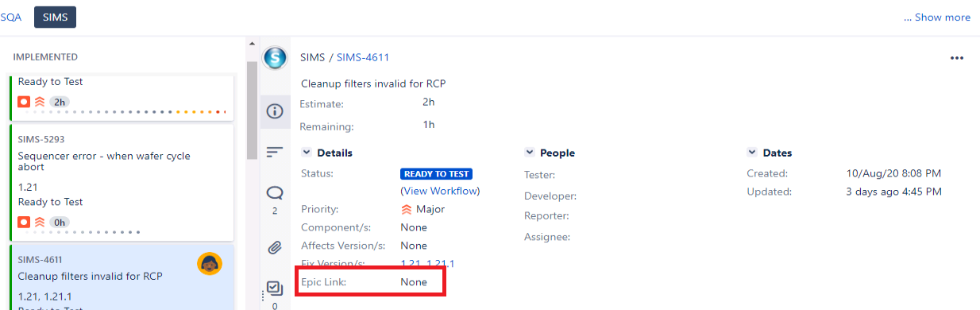
Task: Click the priority icon on the 2h card
Action: [39, 102]
